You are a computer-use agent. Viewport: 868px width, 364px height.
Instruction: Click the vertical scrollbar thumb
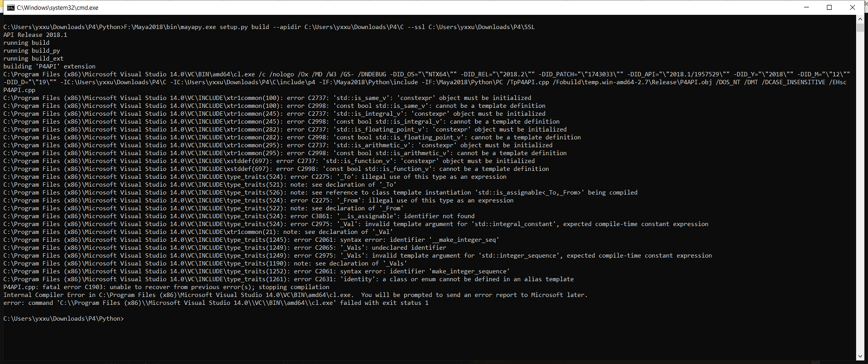pyautogui.click(x=860, y=28)
